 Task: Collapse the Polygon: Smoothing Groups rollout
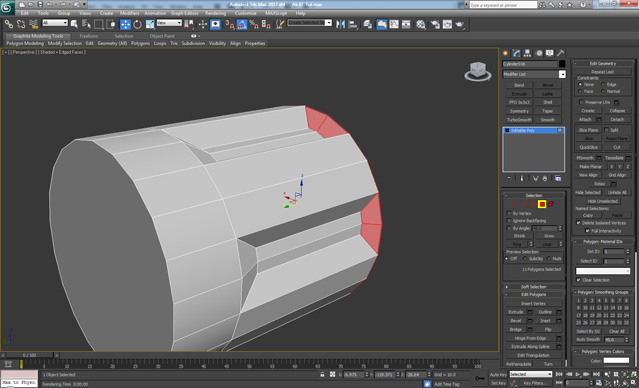[x=603, y=292]
